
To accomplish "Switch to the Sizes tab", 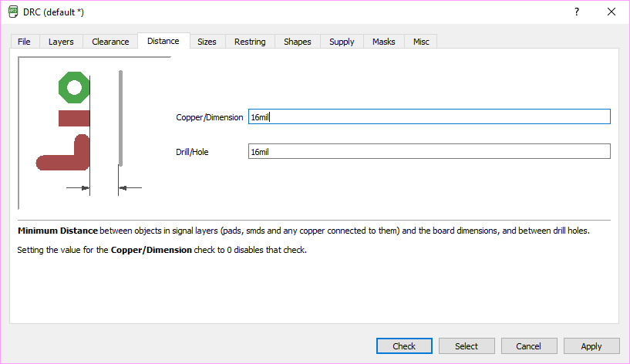I will 207,42.
